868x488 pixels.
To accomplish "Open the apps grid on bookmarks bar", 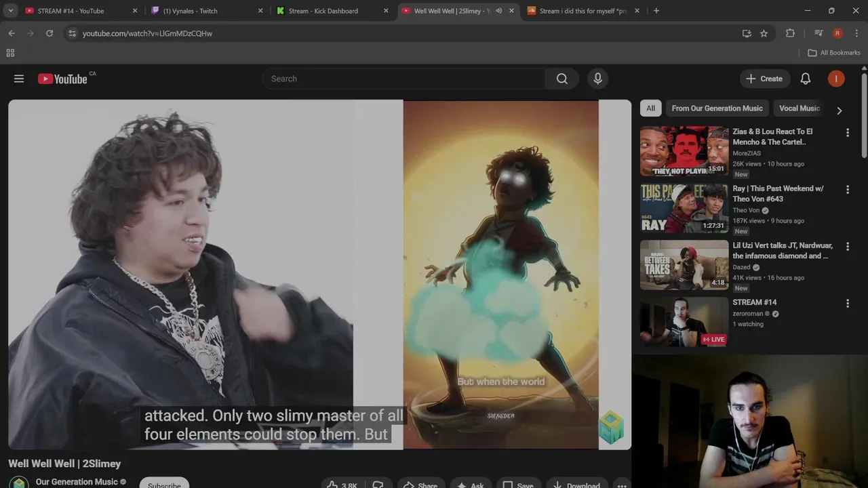I will [10, 53].
